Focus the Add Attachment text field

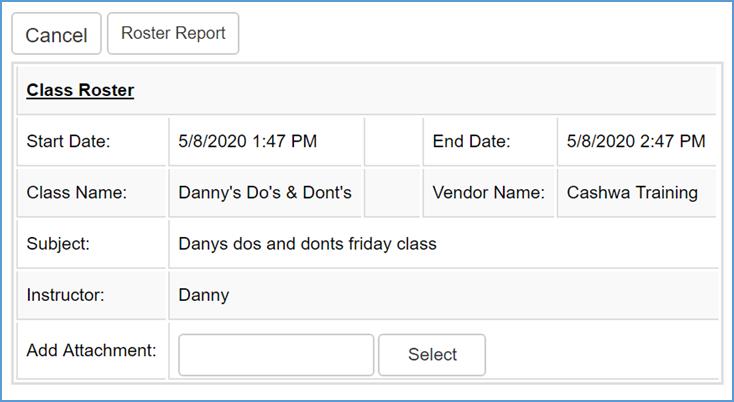pyautogui.click(x=275, y=355)
